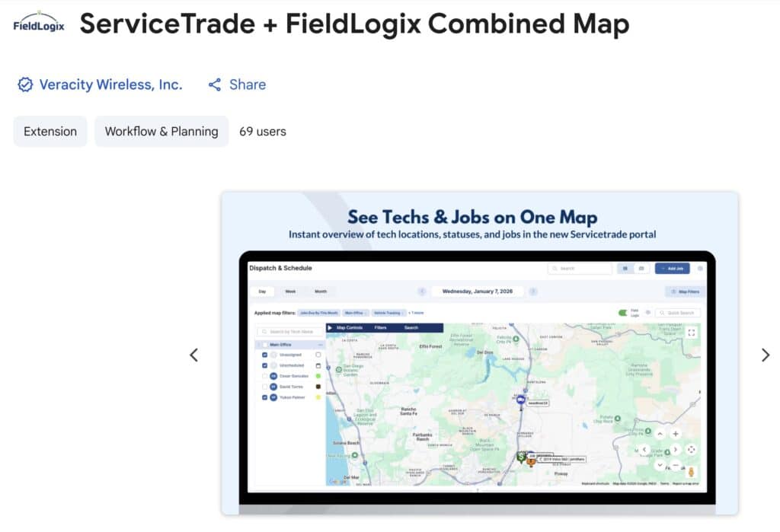Pan the map down with arrow
The height and width of the screenshot is (532, 780).
pos(660,465)
